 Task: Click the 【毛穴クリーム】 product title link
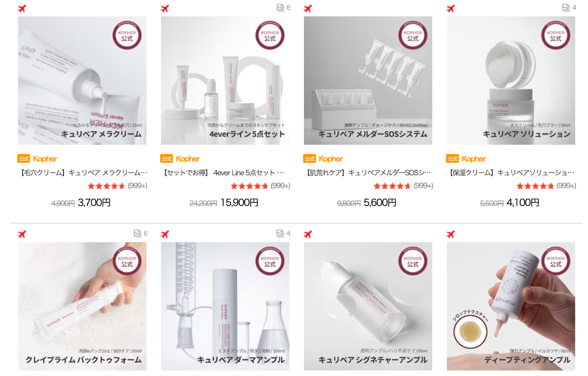pyautogui.click(x=83, y=173)
